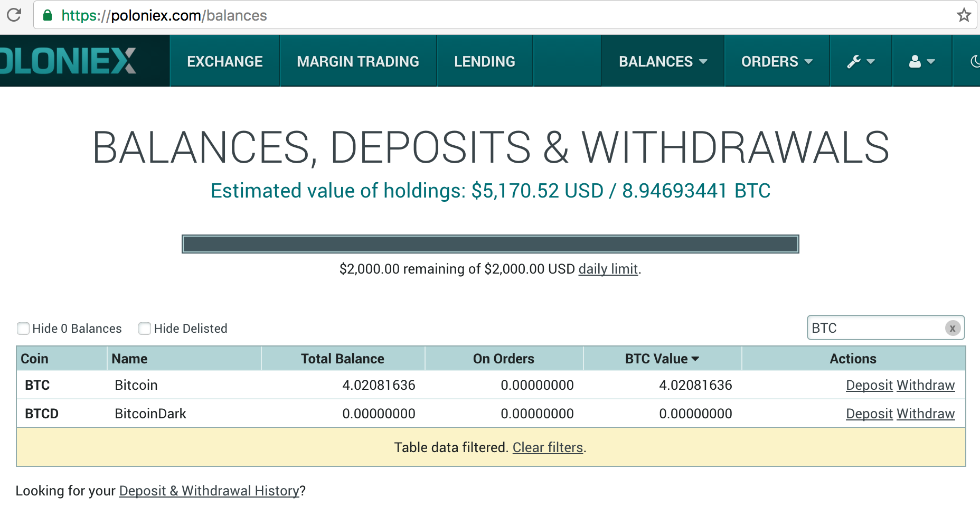Screen dimensions: 980x506
Task: Click the Bitcoin name cell
Action: [136, 385]
